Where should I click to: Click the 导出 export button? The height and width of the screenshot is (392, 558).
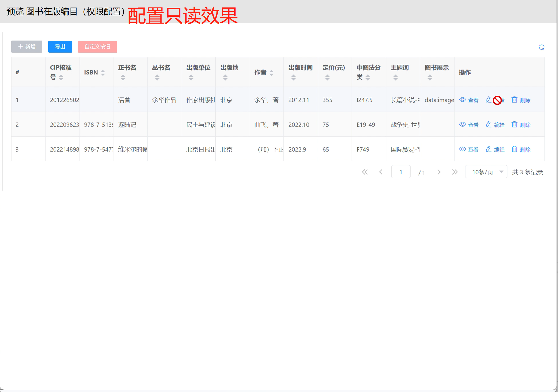(60, 47)
